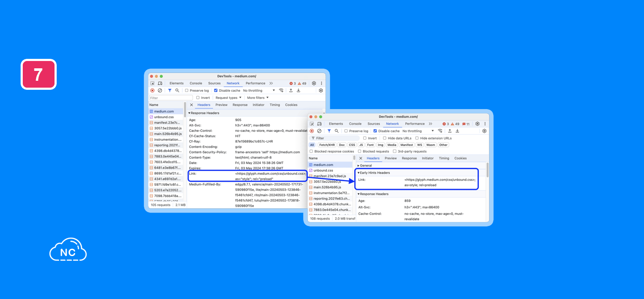Click the funnel filter icon in back DevTools window
The image size is (644, 299).
coord(170,91)
